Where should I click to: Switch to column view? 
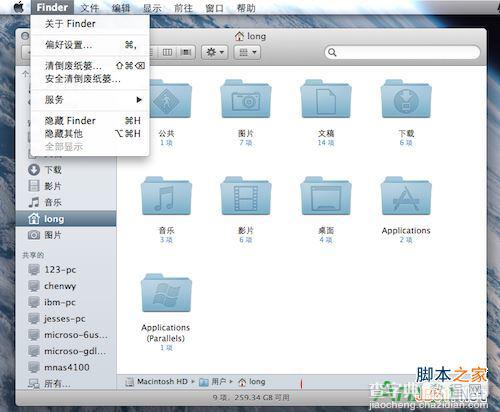[x=167, y=52]
